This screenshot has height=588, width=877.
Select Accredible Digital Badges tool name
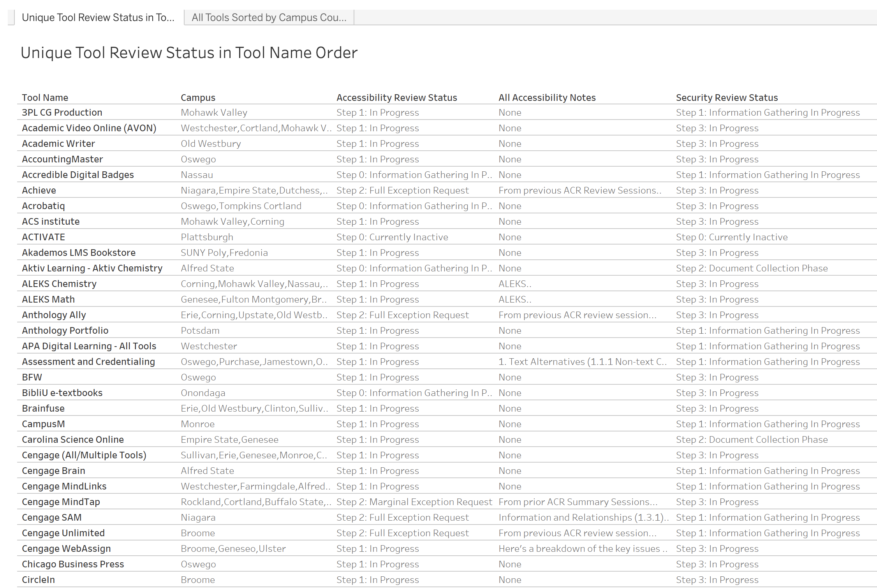coord(78,175)
